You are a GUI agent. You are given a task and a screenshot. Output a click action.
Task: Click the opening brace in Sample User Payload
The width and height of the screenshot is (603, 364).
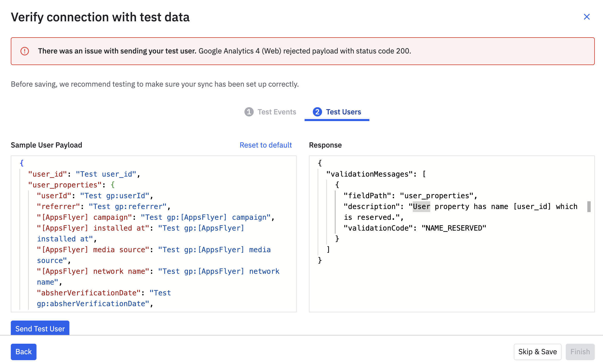(x=22, y=163)
